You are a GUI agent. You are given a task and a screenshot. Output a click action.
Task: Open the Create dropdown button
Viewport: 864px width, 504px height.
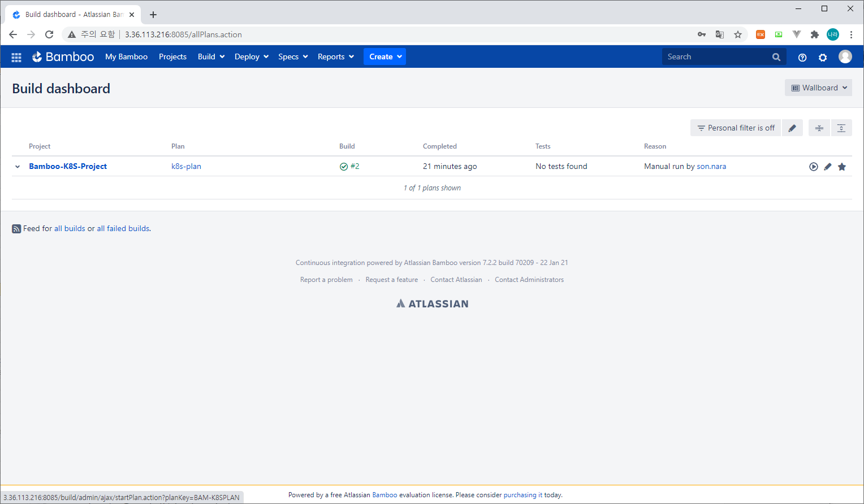(385, 57)
